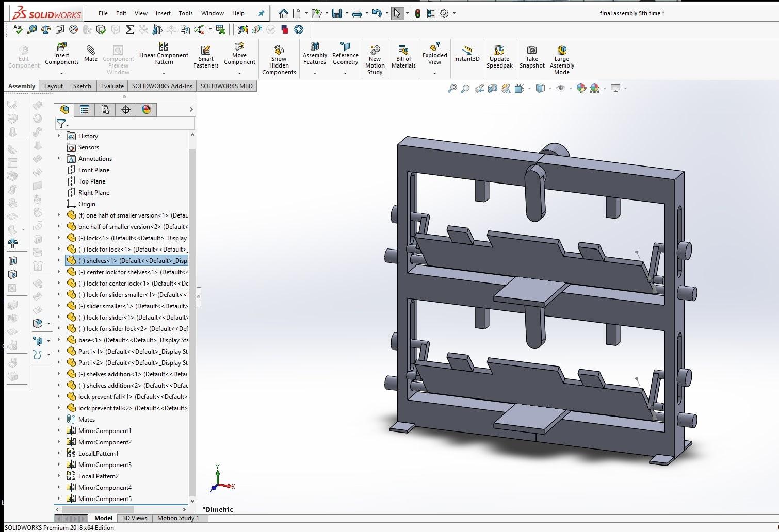Launch the Exploded View tool
Viewport: 779px width, 532px height.
[x=434, y=54]
